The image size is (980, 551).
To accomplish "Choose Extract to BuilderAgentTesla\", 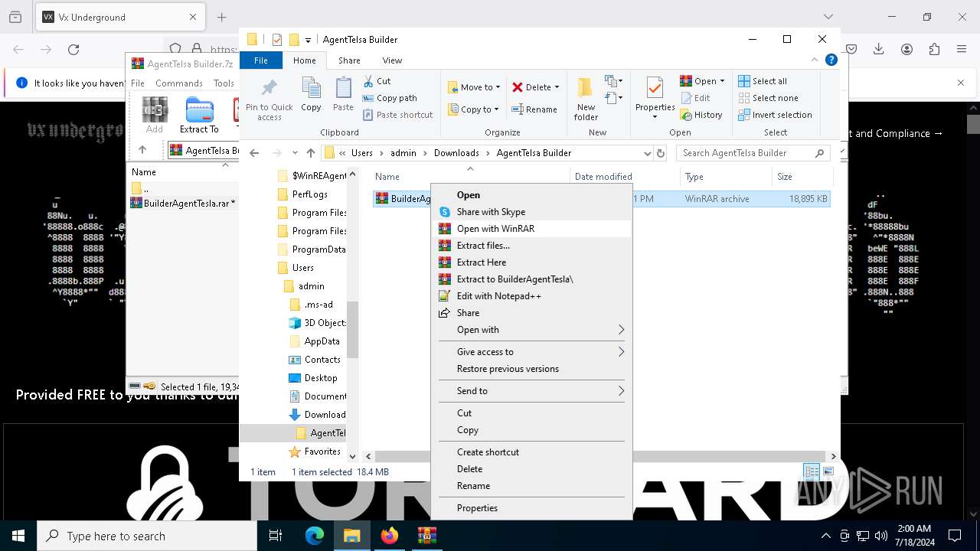I will [532, 279].
